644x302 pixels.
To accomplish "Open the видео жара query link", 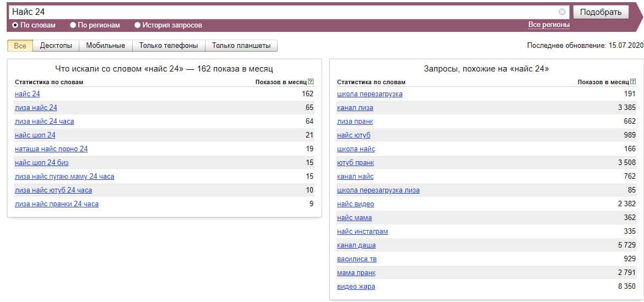I will [x=356, y=287].
